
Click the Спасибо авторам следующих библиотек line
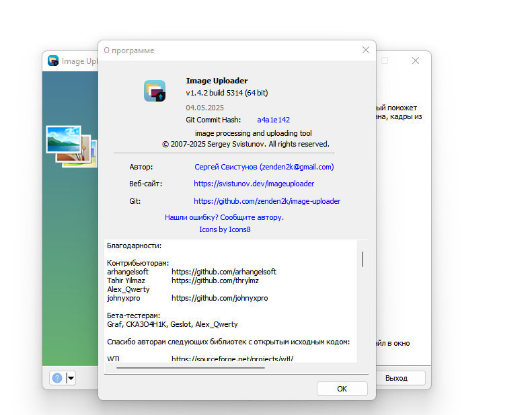(229, 342)
